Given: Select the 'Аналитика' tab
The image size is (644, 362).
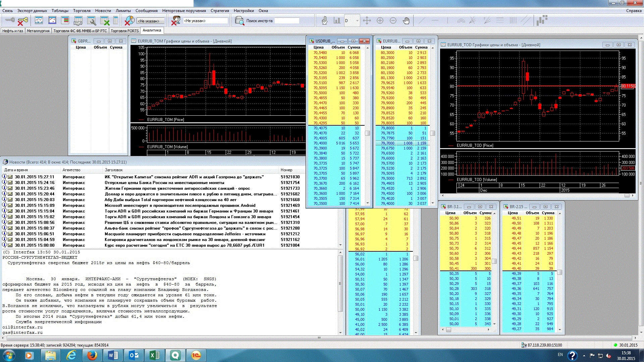Looking at the screenshot, I should tap(152, 31).
